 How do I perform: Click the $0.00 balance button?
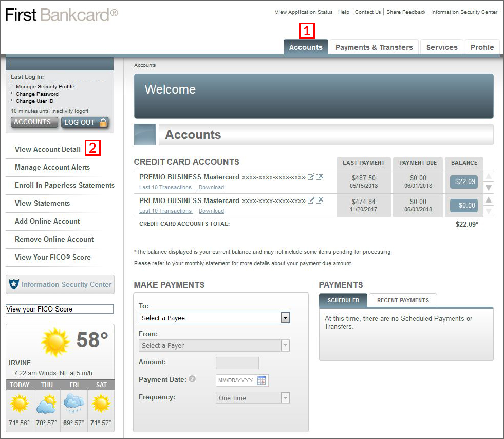coord(464,205)
